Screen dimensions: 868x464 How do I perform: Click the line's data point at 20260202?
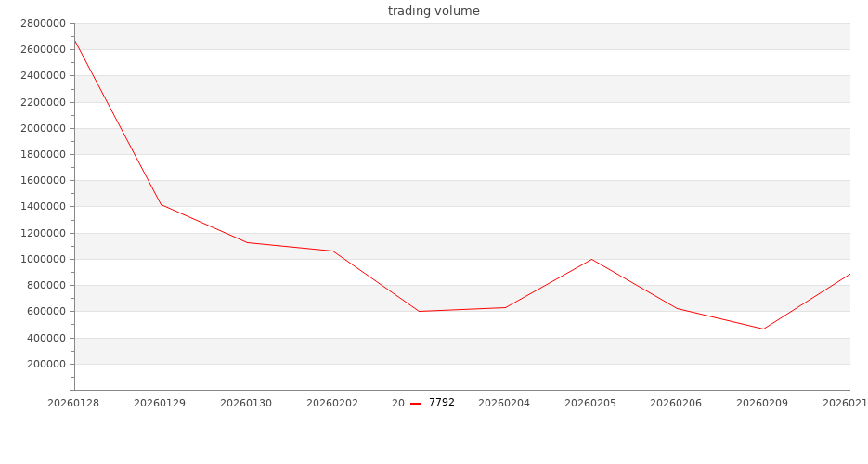(x=332, y=251)
